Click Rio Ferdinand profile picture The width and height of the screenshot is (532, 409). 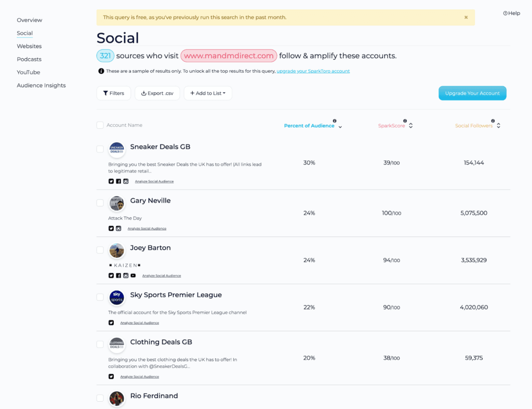tap(117, 399)
